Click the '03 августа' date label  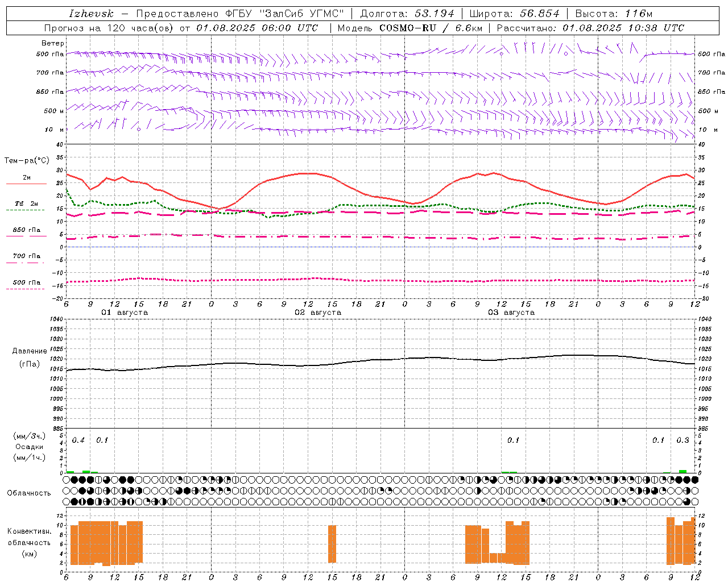(511, 313)
